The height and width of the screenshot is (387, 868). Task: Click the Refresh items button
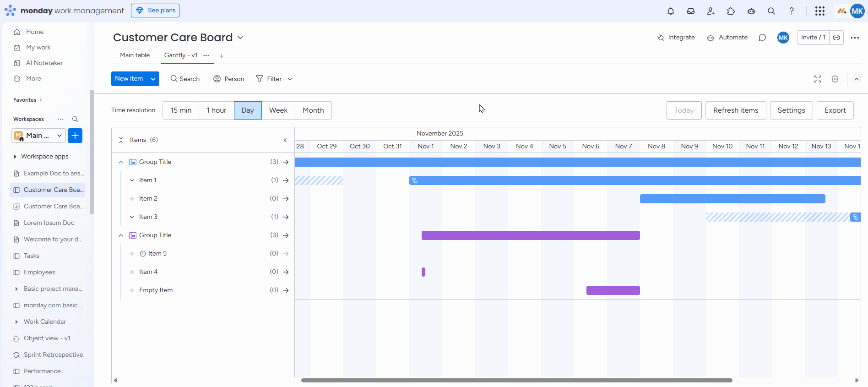pyautogui.click(x=736, y=110)
